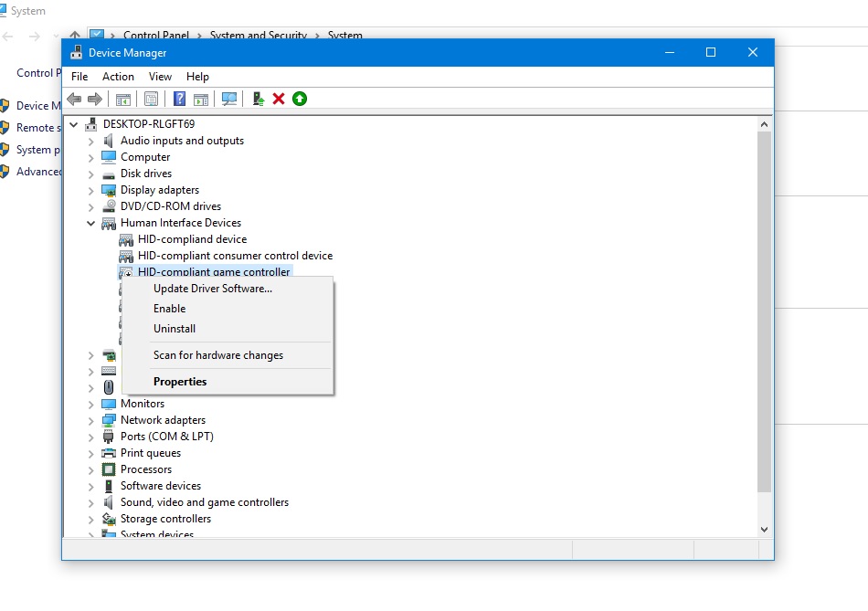Select the HID-compliant consumer control device

click(235, 256)
